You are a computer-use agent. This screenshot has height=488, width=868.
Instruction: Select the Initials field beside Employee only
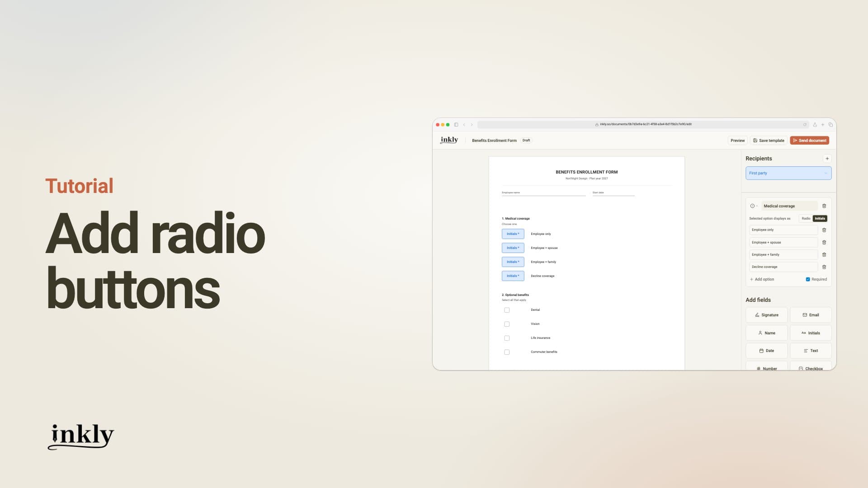point(513,234)
